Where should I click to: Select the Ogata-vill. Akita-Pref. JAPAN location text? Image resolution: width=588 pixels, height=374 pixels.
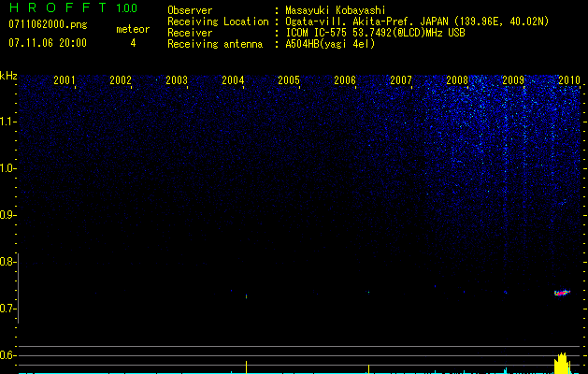tap(417, 22)
